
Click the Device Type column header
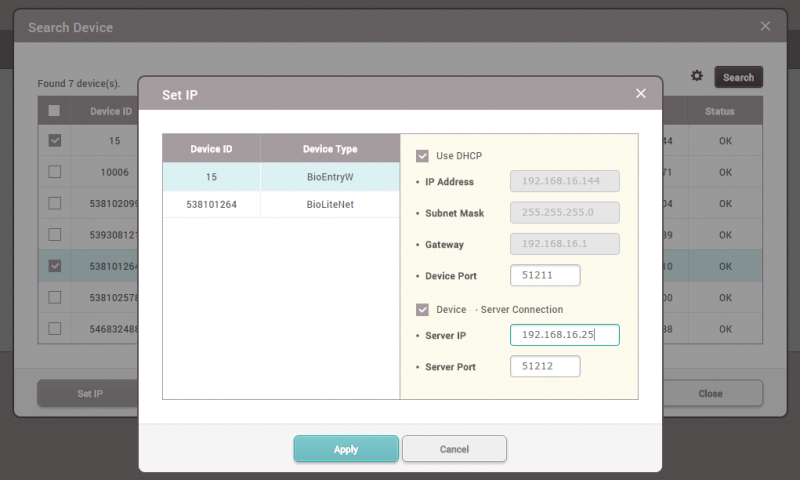pyautogui.click(x=330, y=149)
